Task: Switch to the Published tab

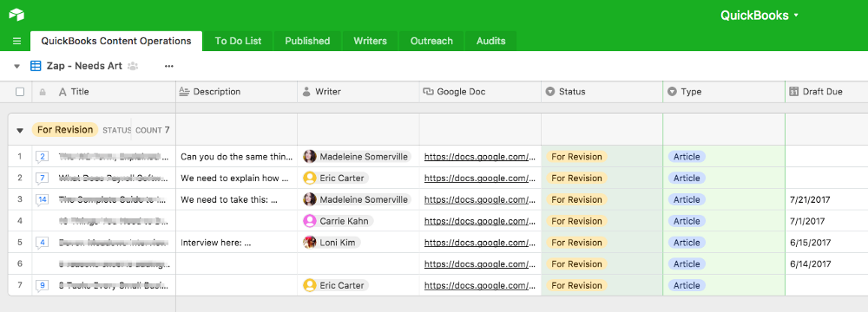Action: (x=307, y=41)
